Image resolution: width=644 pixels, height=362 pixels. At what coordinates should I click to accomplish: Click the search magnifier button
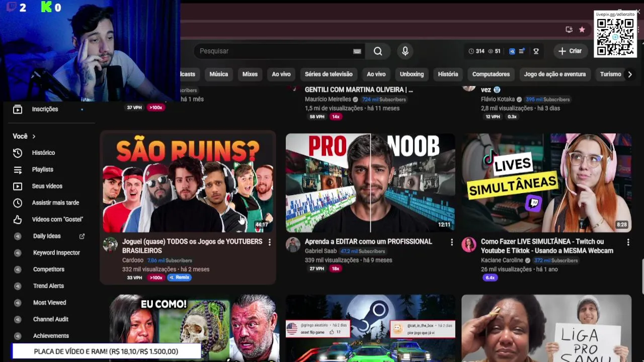378,51
